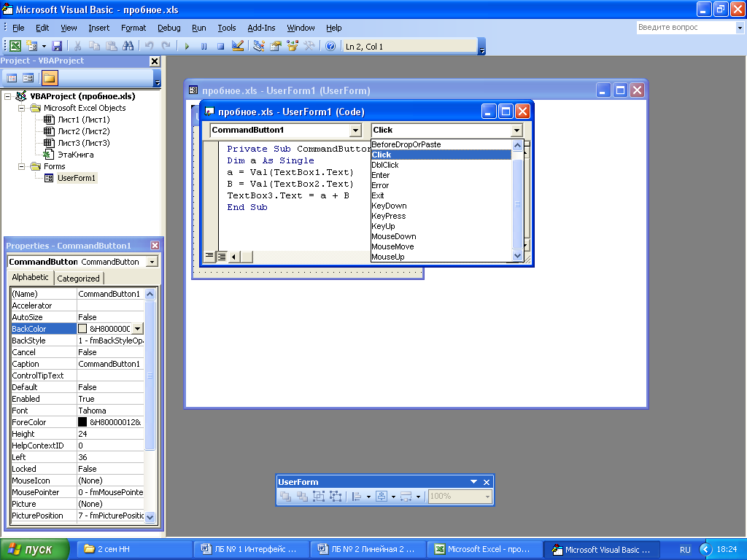Open the Add-Ins menu
The height and width of the screenshot is (560, 747).
[261, 28]
